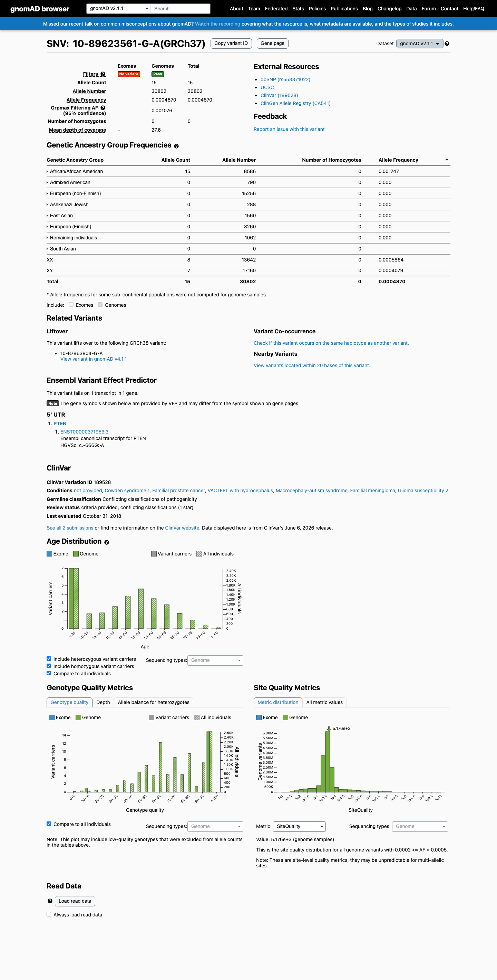Click help icon next to Load read data

[x=50, y=901]
